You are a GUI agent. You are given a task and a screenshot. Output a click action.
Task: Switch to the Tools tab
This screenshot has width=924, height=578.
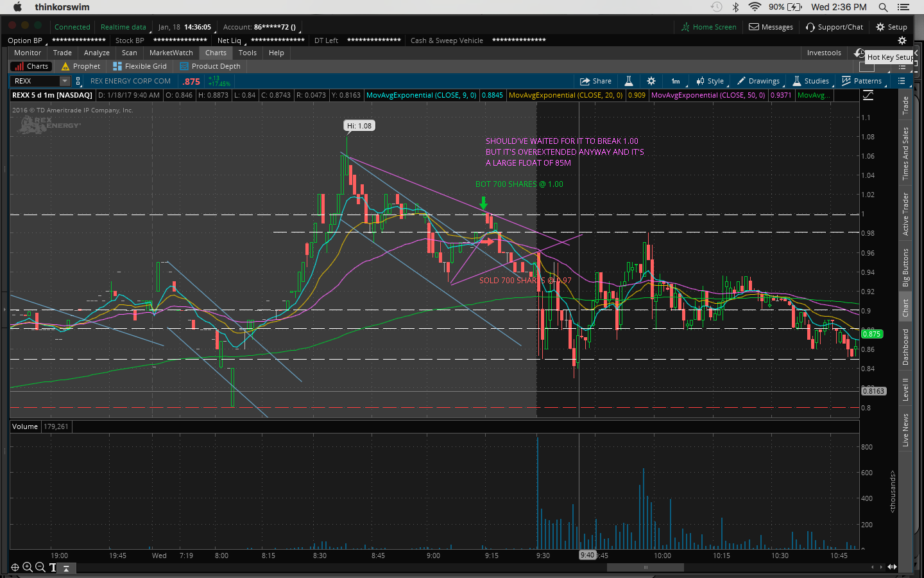(248, 53)
